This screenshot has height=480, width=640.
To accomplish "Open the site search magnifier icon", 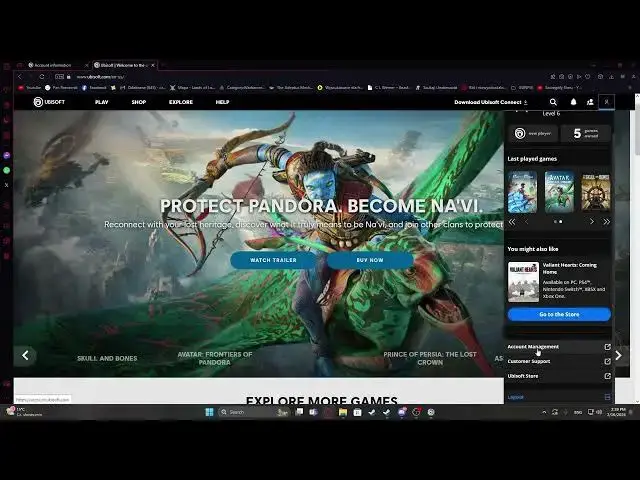I will point(553,102).
